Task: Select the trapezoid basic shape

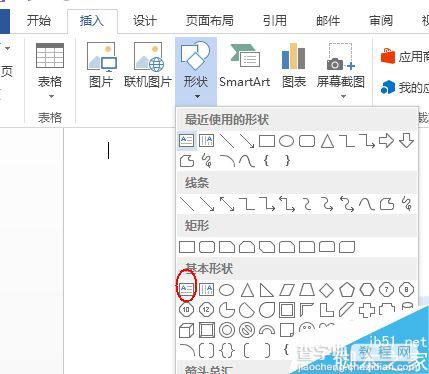Action: tap(307, 290)
